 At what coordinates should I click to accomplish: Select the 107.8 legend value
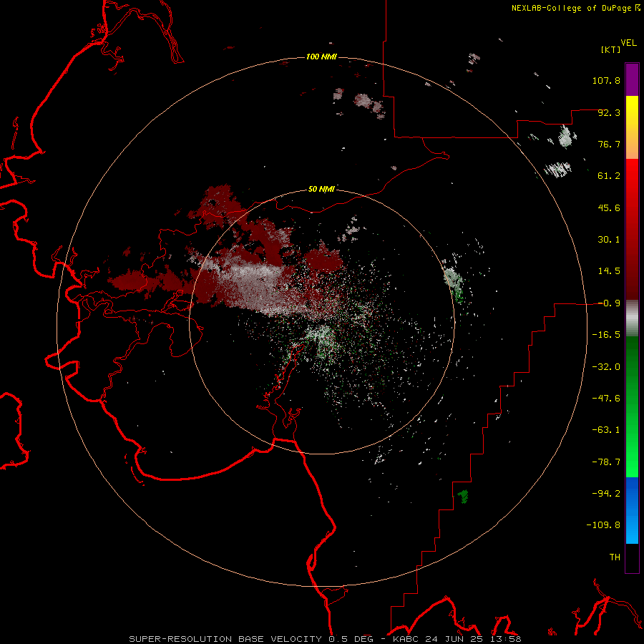(x=606, y=80)
